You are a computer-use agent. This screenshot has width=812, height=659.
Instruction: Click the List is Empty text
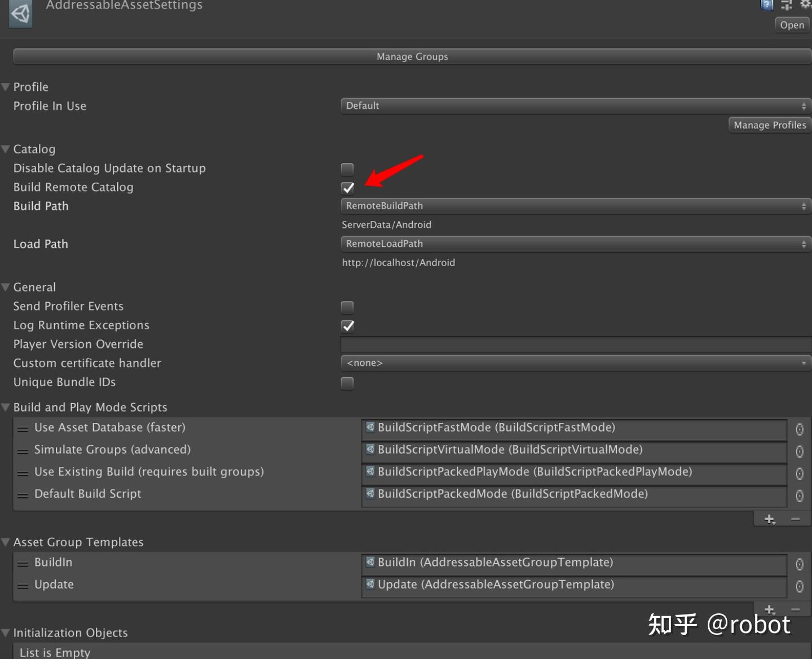pyautogui.click(x=55, y=652)
